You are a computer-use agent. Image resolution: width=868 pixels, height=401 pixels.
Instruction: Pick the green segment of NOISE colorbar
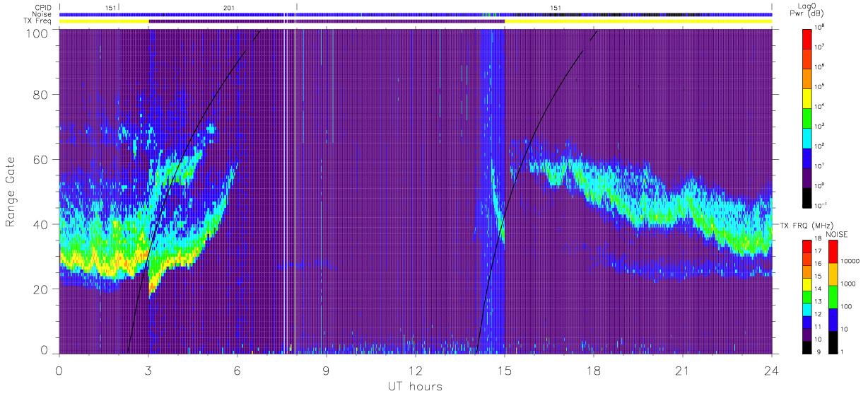tap(833, 297)
